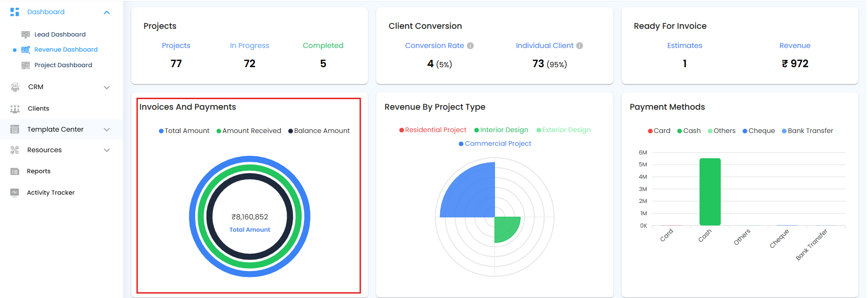Click the Resources icon in sidebar
Image resolution: width=868 pixels, height=298 pixels.
click(15, 150)
